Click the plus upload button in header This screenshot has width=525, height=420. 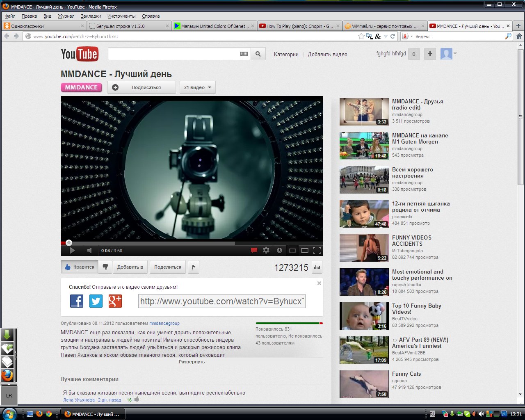(x=430, y=54)
